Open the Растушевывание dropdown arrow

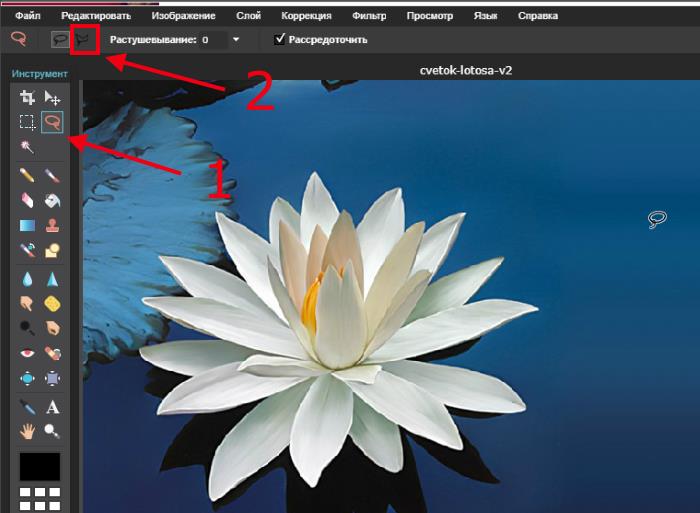point(236,40)
